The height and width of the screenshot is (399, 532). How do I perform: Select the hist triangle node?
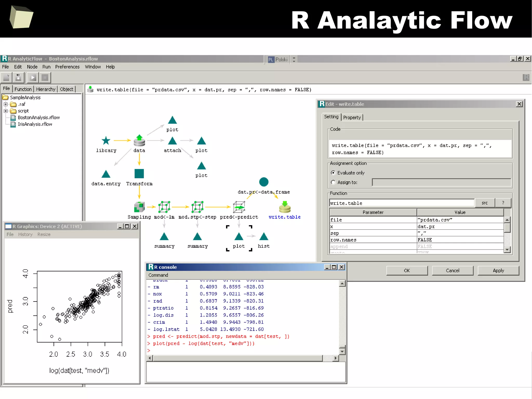pos(264,236)
